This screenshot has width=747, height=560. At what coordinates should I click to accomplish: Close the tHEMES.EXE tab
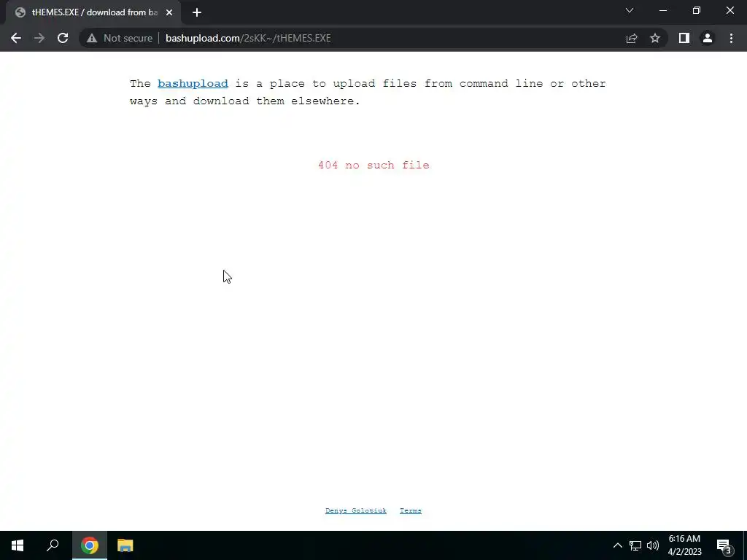point(169,12)
